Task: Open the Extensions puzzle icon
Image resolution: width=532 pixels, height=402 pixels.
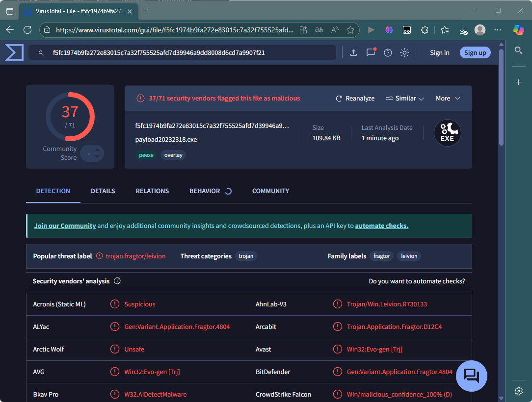Action: click(x=425, y=30)
